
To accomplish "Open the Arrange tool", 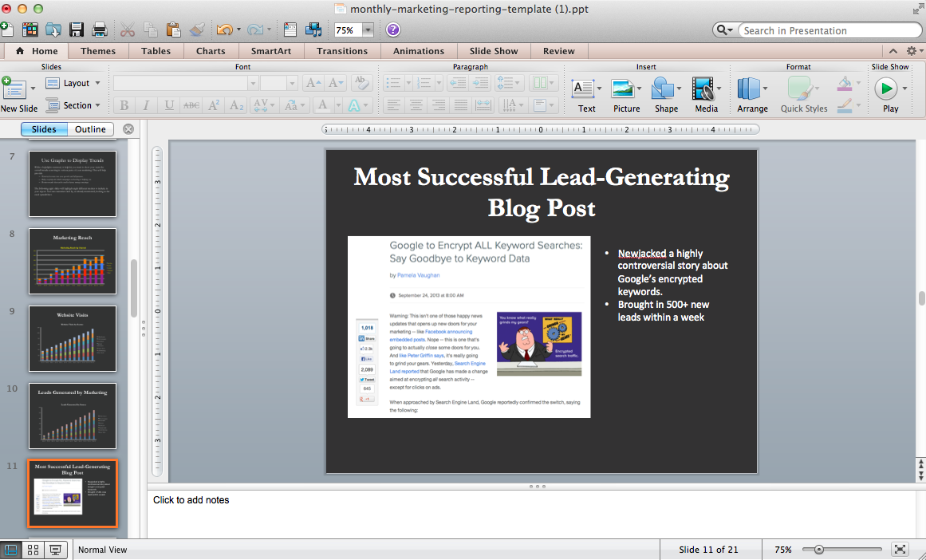I will click(749, 89).
